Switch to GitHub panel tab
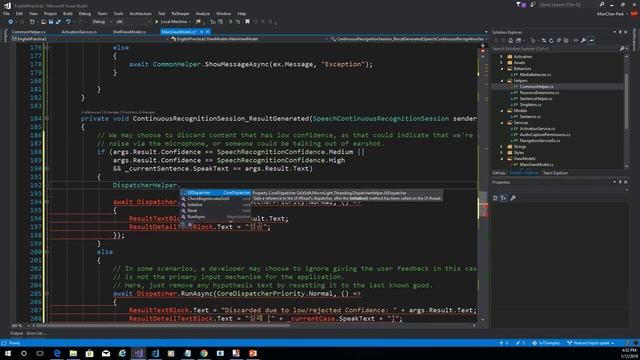Viewport: 640px width, 360px height. (x=499, y=173)
